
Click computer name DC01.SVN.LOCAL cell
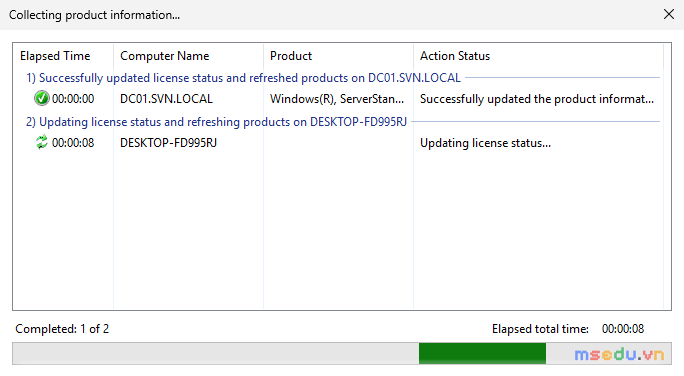pyautogui.click(x=166, y=99)
